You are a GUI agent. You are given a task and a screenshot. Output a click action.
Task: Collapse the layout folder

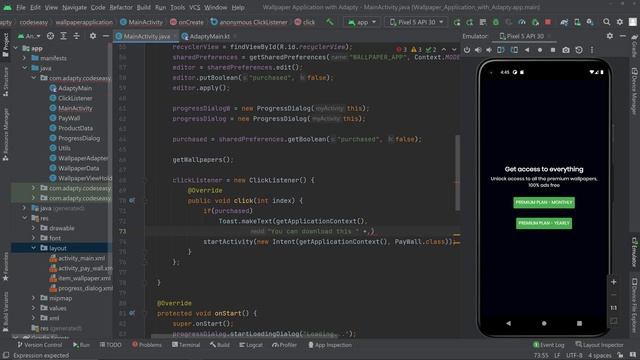(33, 248)
